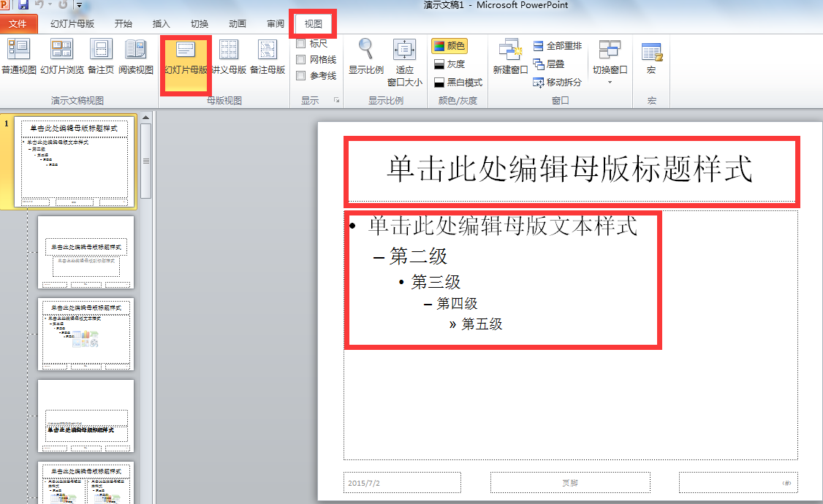Screen dimensions: 823x504
Task: Click the slide number placeholder ‹#›
Action: (738, 483)
